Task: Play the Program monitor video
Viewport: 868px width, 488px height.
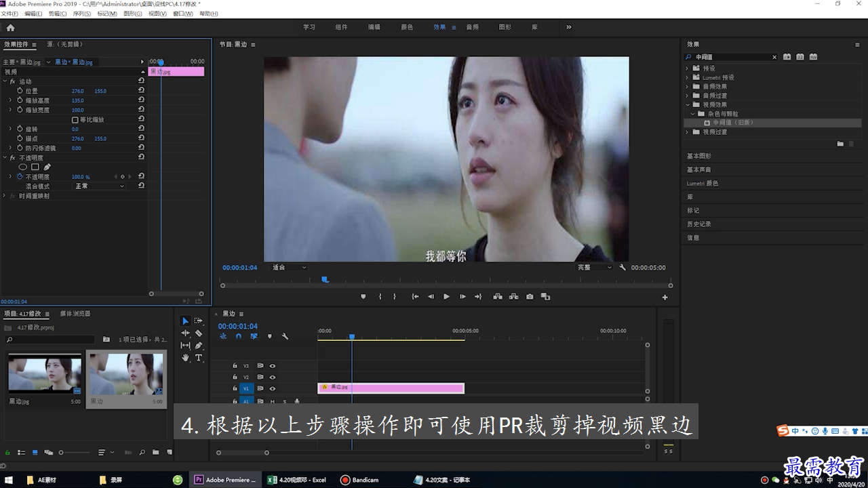Action: (x=446, y=297)
